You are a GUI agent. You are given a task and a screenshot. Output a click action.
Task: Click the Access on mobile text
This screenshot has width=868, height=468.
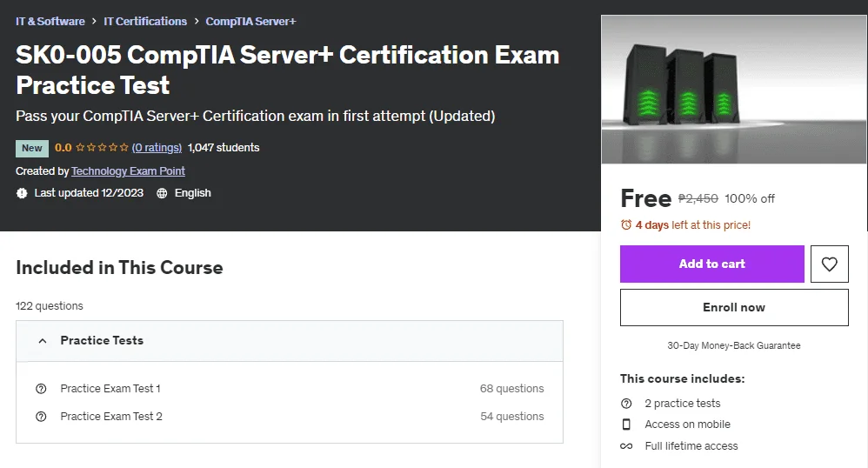[x=688, y=425]
